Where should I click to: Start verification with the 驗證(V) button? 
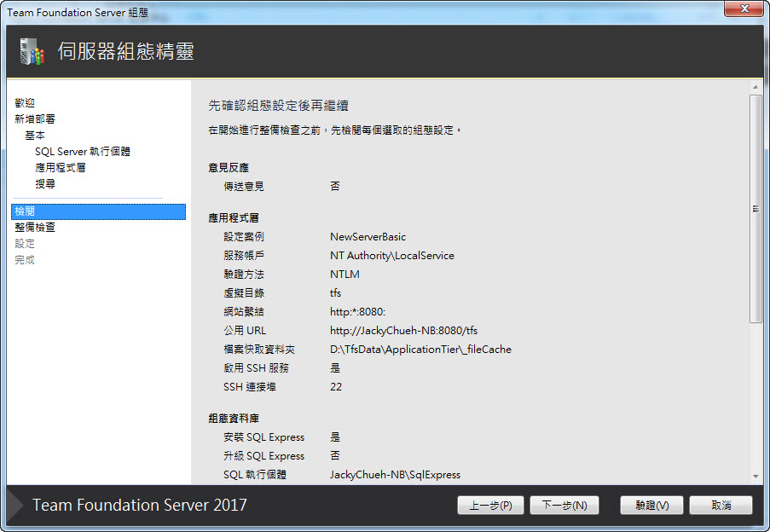pos(651,505)
